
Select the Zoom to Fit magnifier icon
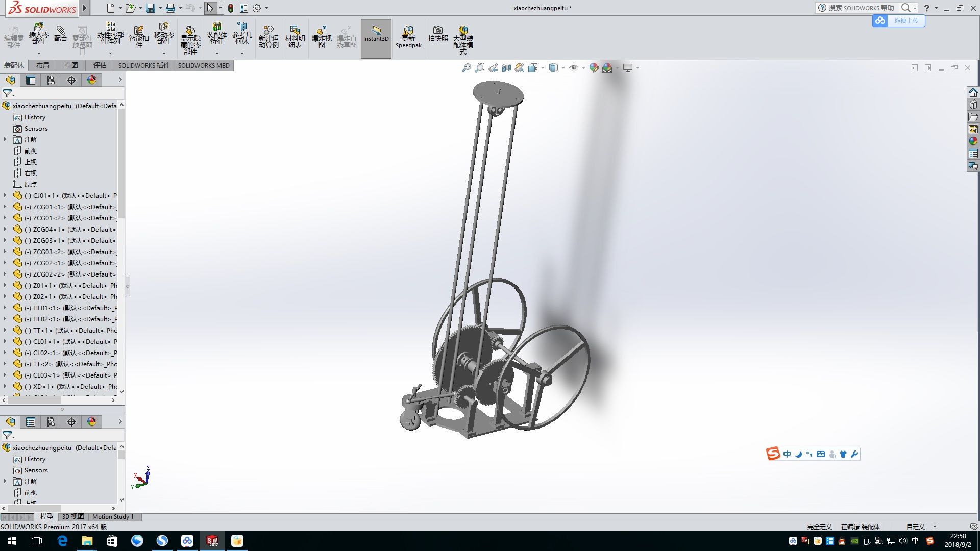coord(466,68)
